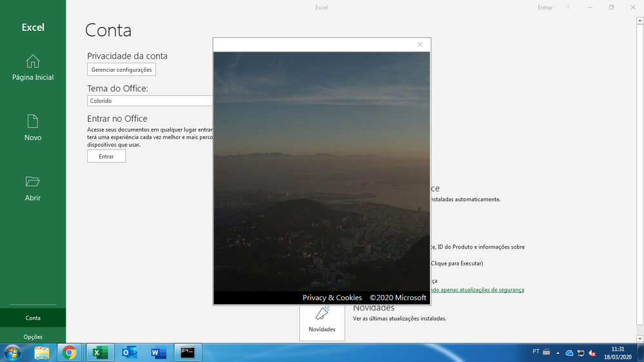This screenshot has height=362, width=644.
Task: Select the Excel taskbar icon
Action: (x=100, y=352)
